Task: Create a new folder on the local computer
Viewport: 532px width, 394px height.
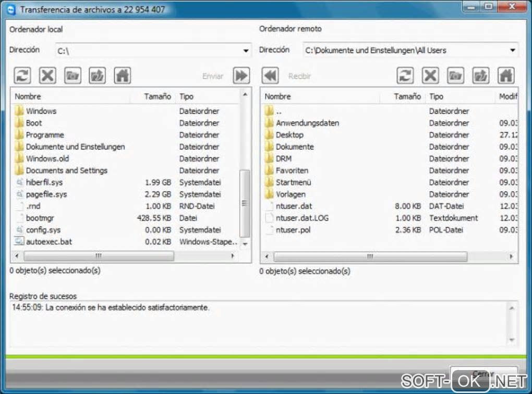Action: pyautogui.click(x=72, y=75)
